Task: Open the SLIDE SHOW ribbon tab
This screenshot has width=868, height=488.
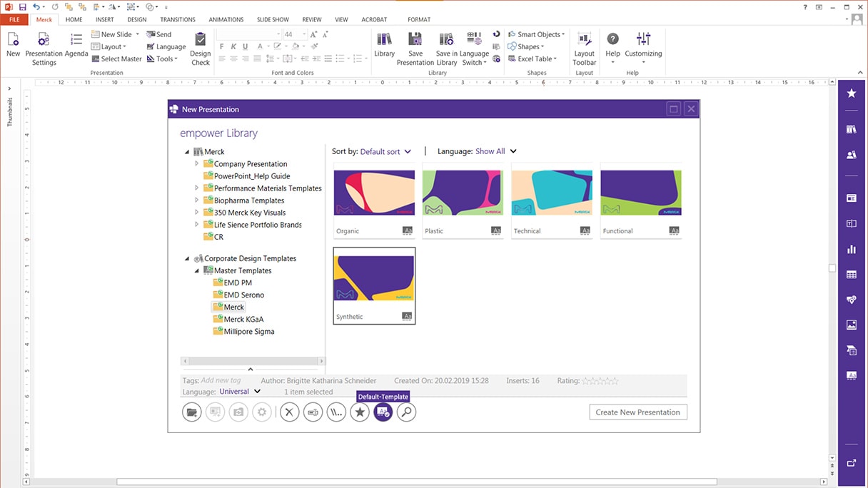Action: coord(273,20)
